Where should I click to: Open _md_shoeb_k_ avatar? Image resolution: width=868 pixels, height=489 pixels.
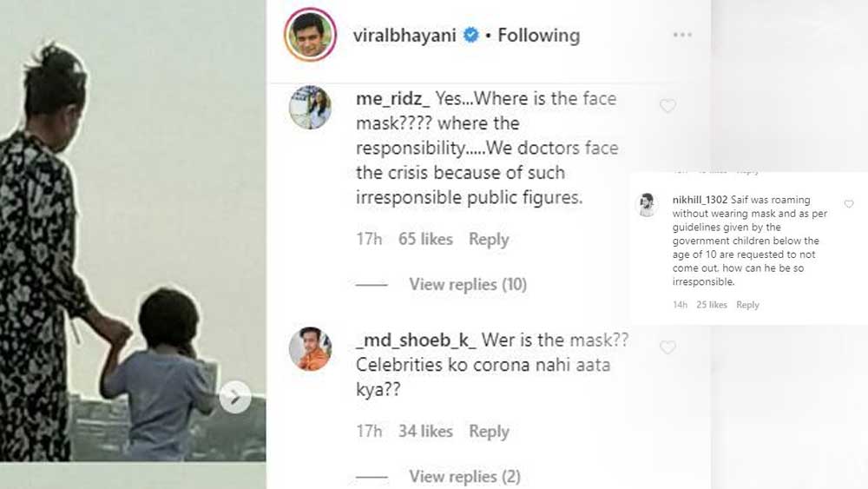coord(311,348)
